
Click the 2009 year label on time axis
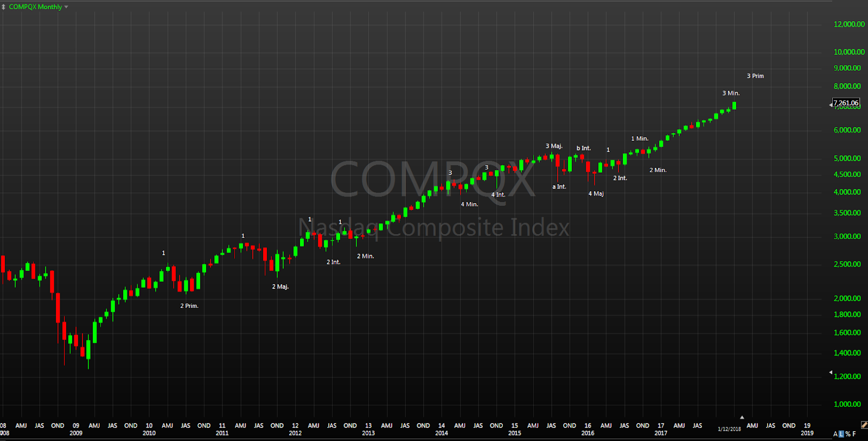[76, 433]
